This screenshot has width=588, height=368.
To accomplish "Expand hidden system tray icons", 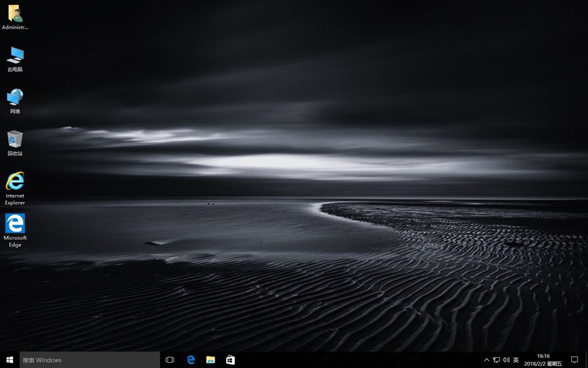I will (x=487, y=360).
